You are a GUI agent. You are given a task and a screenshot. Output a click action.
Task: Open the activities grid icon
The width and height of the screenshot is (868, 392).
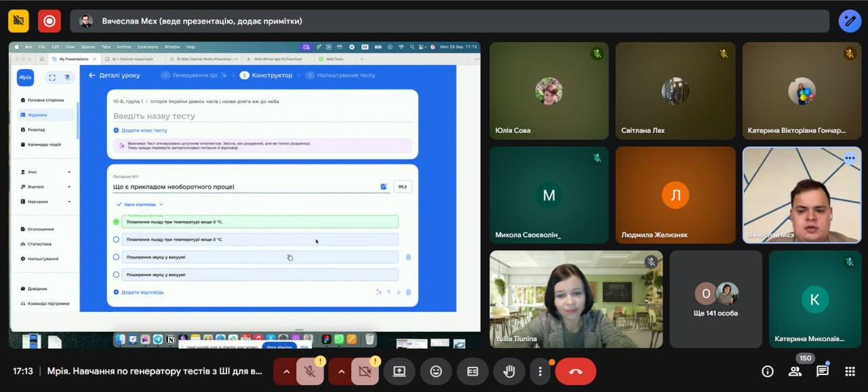tap(850, 371)
